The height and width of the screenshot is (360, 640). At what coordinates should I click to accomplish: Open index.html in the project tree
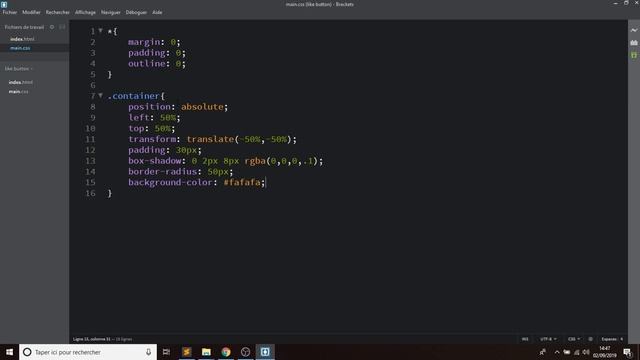pos(21,82)
